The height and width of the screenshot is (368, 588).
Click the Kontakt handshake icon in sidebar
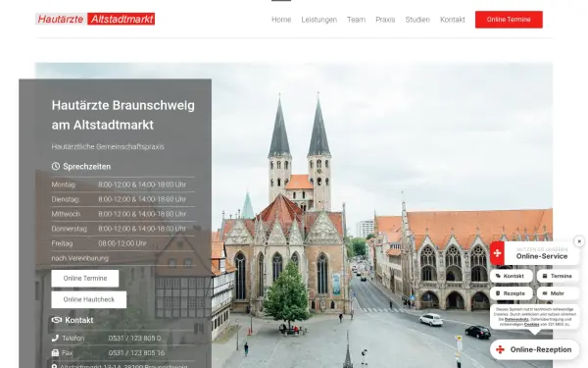[x=56, y=320]
